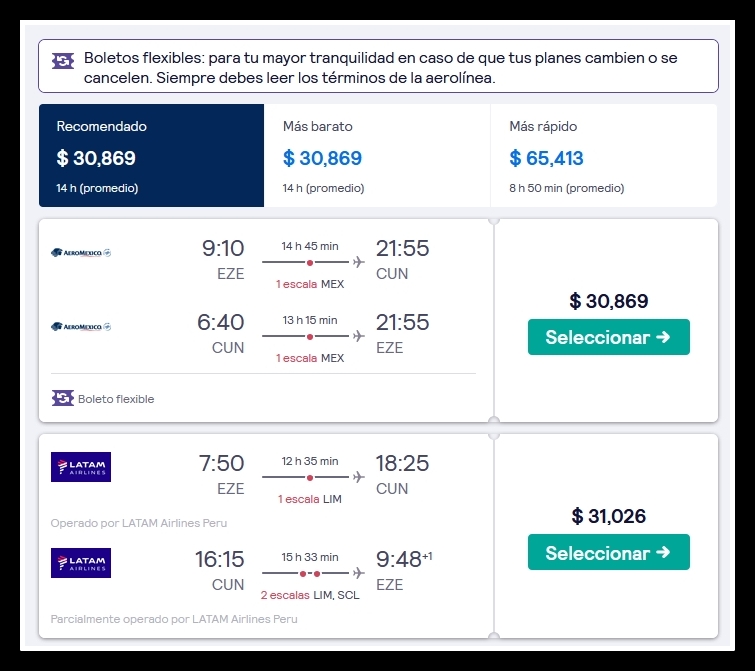Click Parcialmente operado por LATAM Airlines Peru
This screenshot has height=671, width=755.
pos(174,619)
